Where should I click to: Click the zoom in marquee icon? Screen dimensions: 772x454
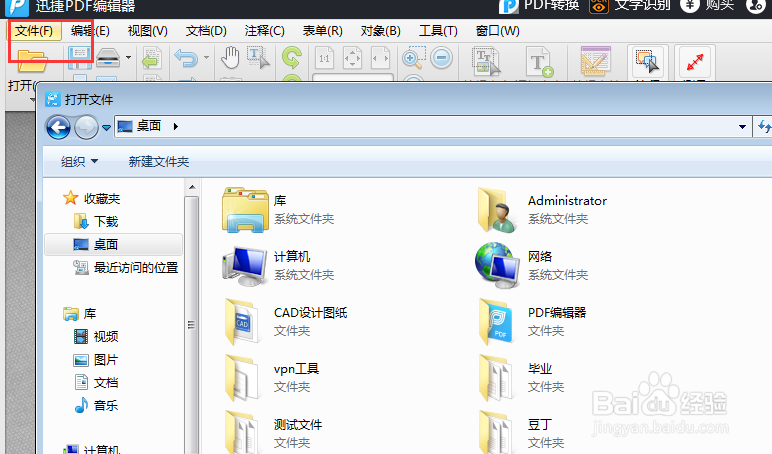(414, 58)
